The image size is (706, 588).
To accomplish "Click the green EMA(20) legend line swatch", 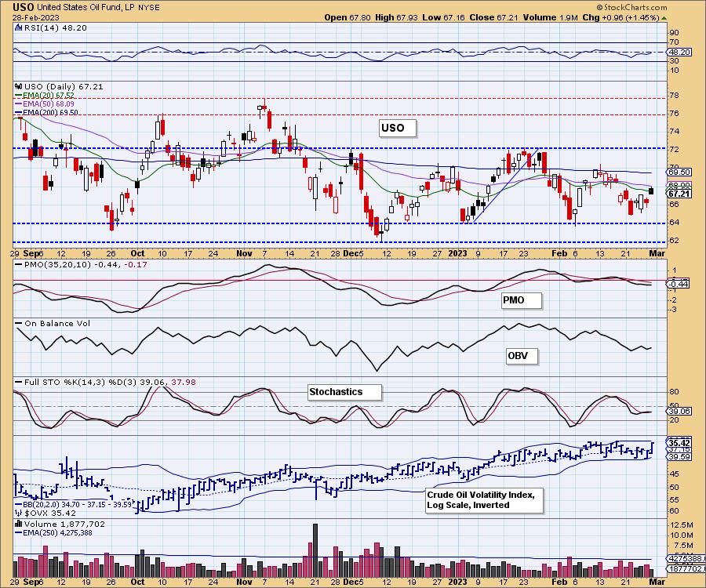I will (19, 96).
